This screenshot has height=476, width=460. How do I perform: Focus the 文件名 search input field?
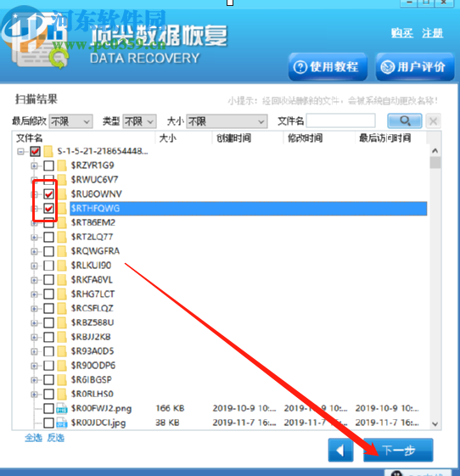point(340,120)
